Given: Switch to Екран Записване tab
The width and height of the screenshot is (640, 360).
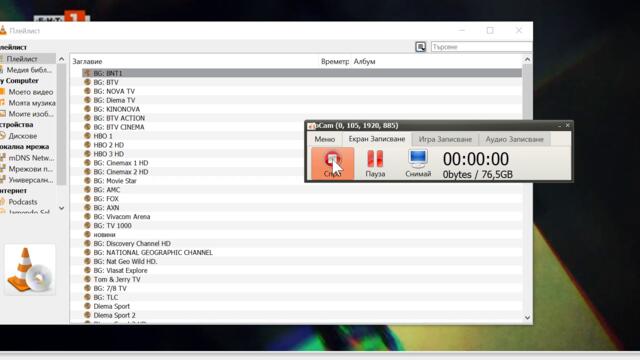Looking at the screenshot, I should pos(377,139).
